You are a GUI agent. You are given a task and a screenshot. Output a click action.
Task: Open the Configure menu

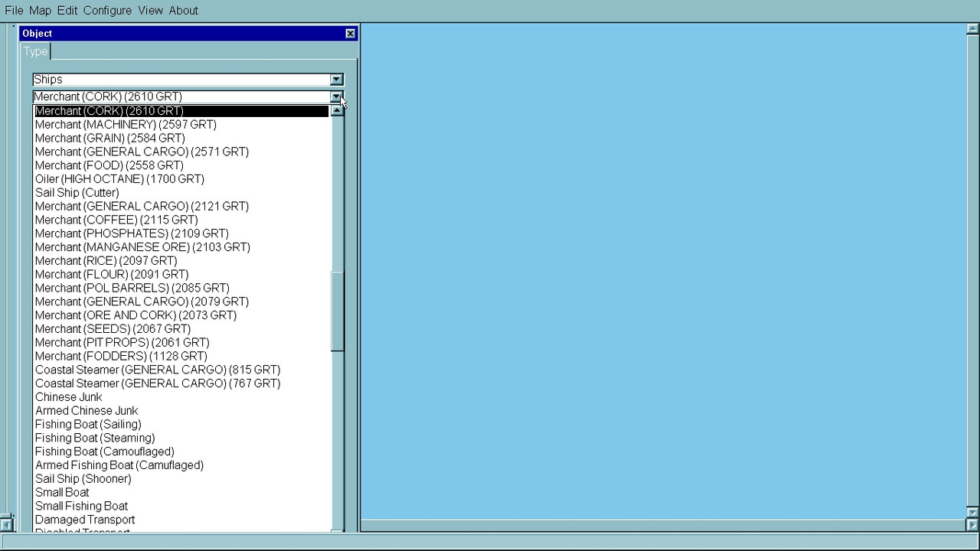(x=107, y=11)
